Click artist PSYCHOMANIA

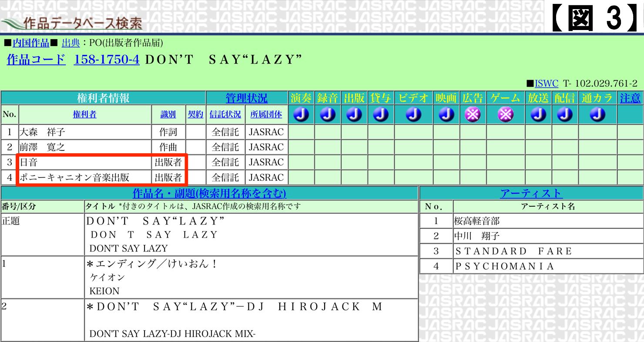(x=505, y=266)
